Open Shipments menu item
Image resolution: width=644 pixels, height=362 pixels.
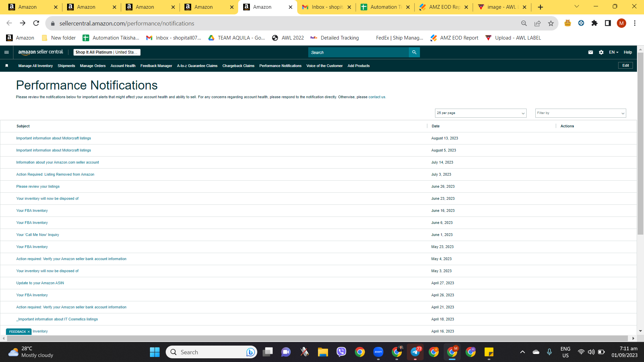(x=66, y=66)
